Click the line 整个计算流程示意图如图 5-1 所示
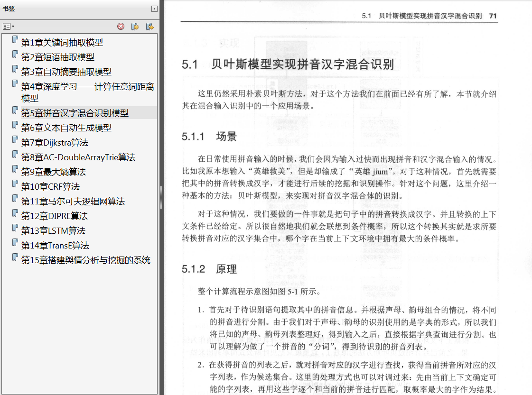Image resolution: width=532 pixels, height=395 pixels. pos(259,292)
